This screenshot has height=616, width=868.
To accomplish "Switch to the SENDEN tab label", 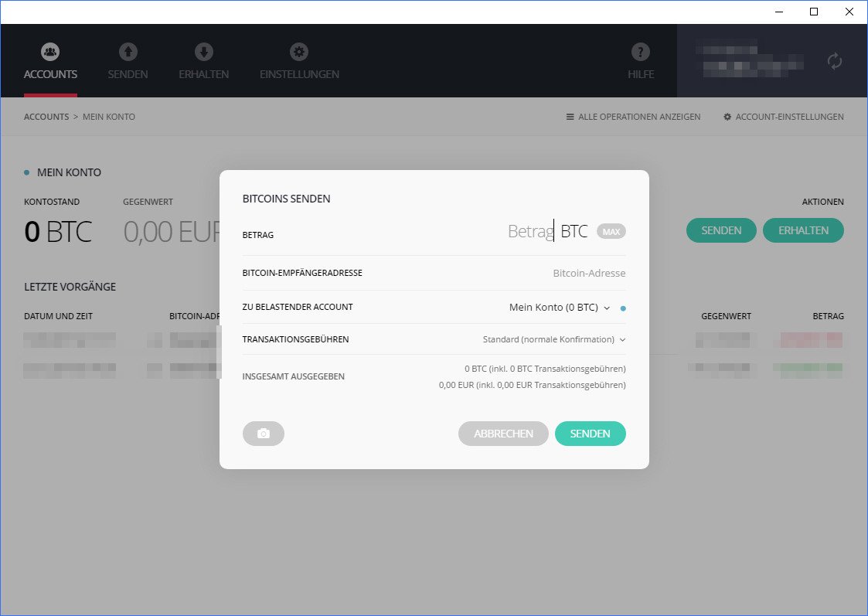I will (x=128, y=74).
